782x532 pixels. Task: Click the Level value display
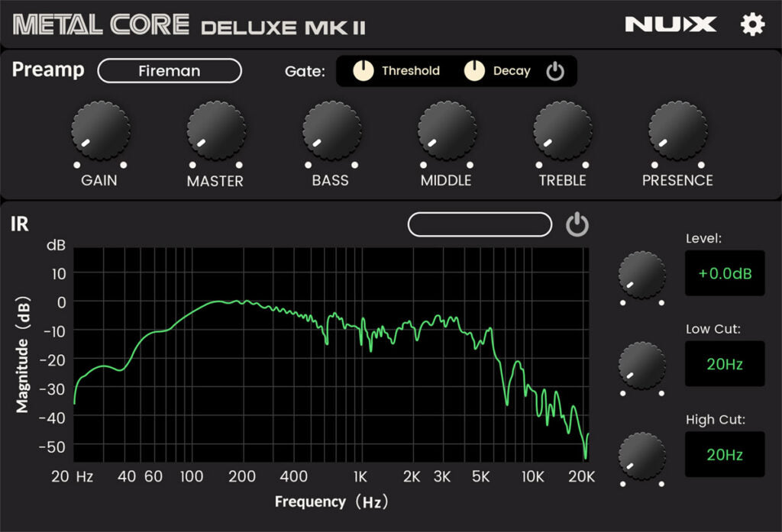click(724, 273)
